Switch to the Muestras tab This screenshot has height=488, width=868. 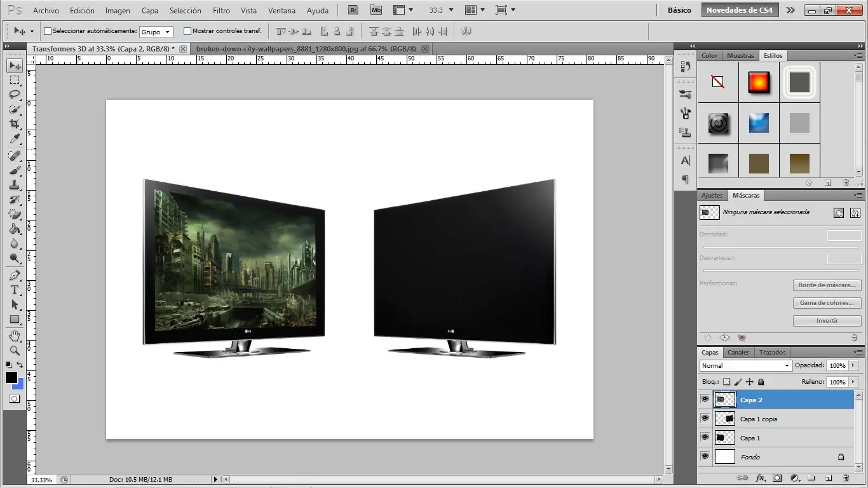click(x=740, y=55)
